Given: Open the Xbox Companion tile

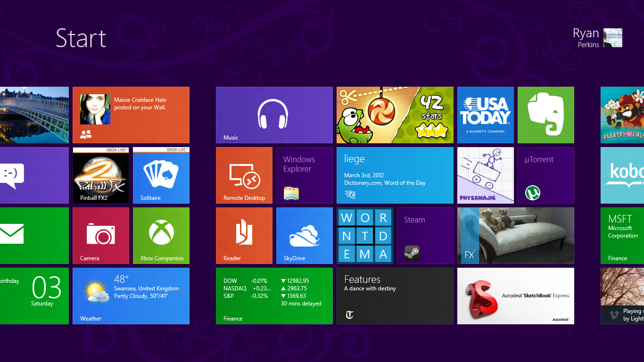Looking at the screenshot, I should [x=161, y=236].
